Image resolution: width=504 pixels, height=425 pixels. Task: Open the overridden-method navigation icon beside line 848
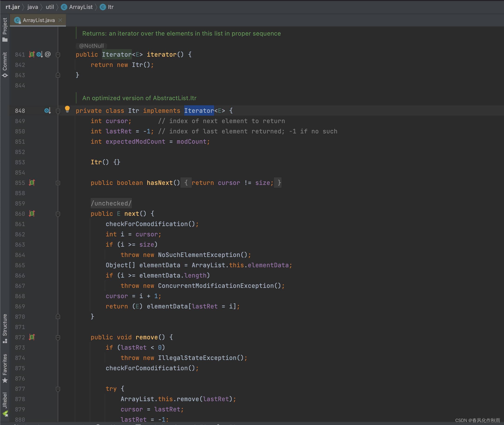click(47, 111)
